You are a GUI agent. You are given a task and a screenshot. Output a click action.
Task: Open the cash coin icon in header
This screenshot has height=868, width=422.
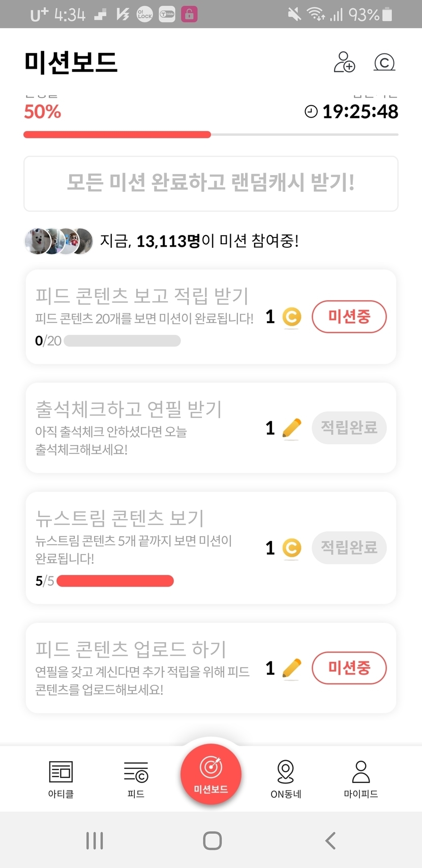(x=384, y=62)
